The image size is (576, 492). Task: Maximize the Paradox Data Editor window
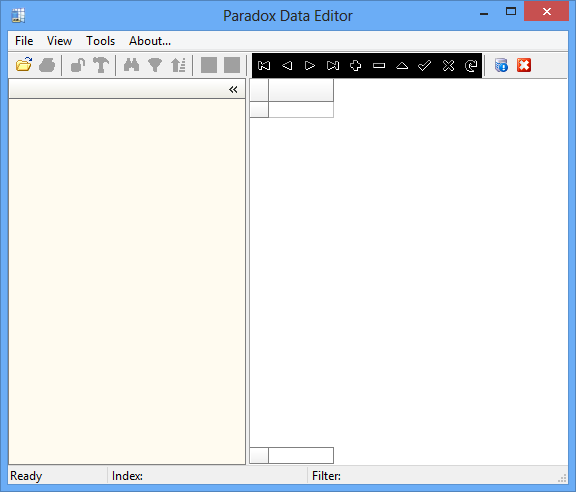tap(511, 12)
